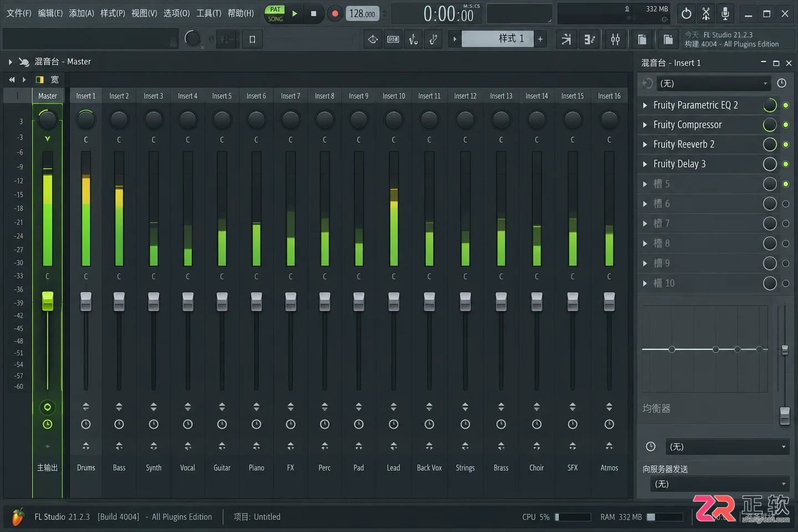Adjust the Lead track volume fader

pos(393,301)
